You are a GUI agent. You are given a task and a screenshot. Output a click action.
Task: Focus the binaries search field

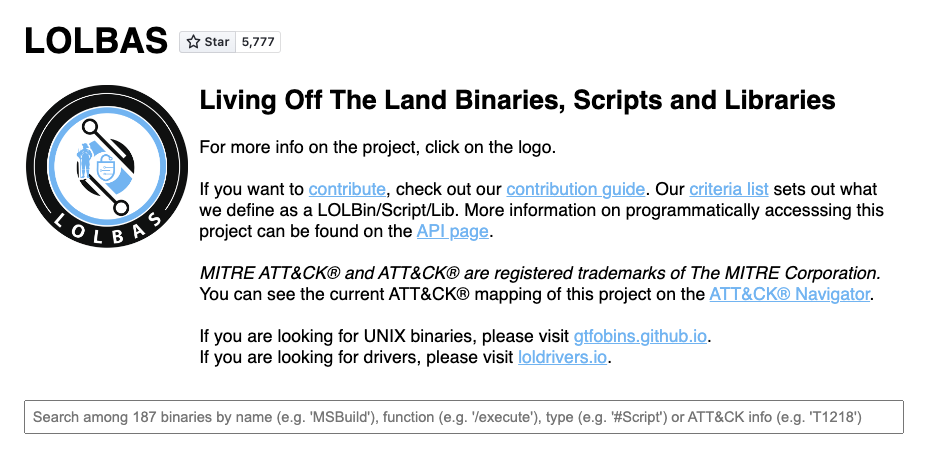464,417
